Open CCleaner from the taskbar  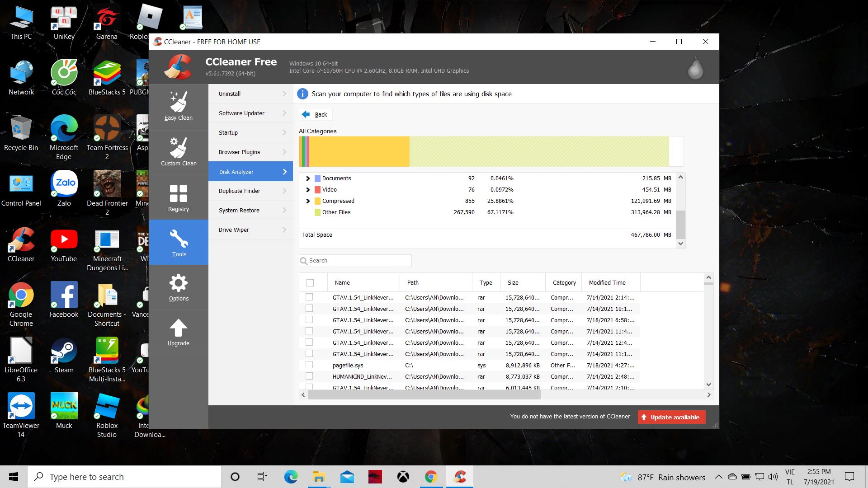click(x=459, y=476)
